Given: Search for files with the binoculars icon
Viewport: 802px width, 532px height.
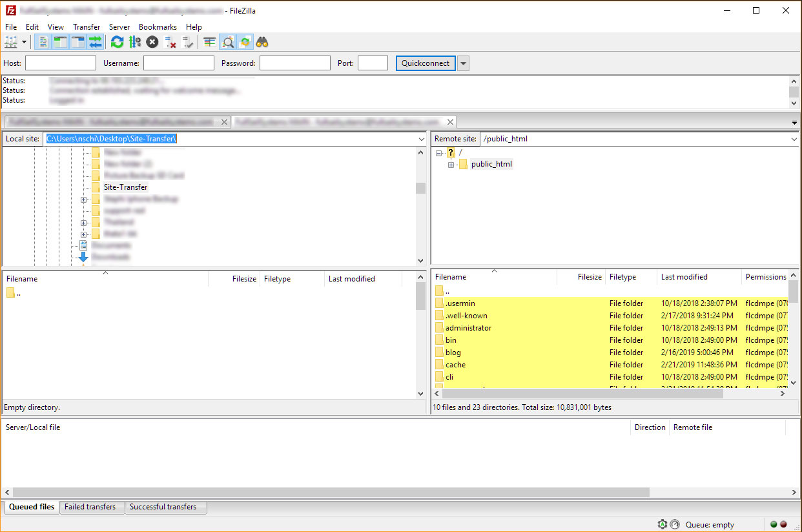Looking at the screenshot, I should tap(262, 42).
